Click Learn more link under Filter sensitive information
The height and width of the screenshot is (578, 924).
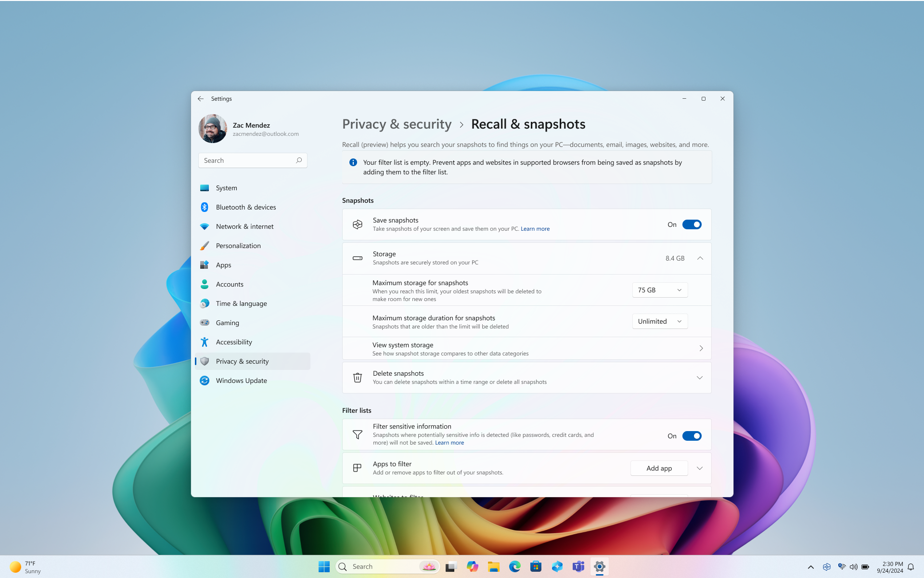tap(449, 443)
